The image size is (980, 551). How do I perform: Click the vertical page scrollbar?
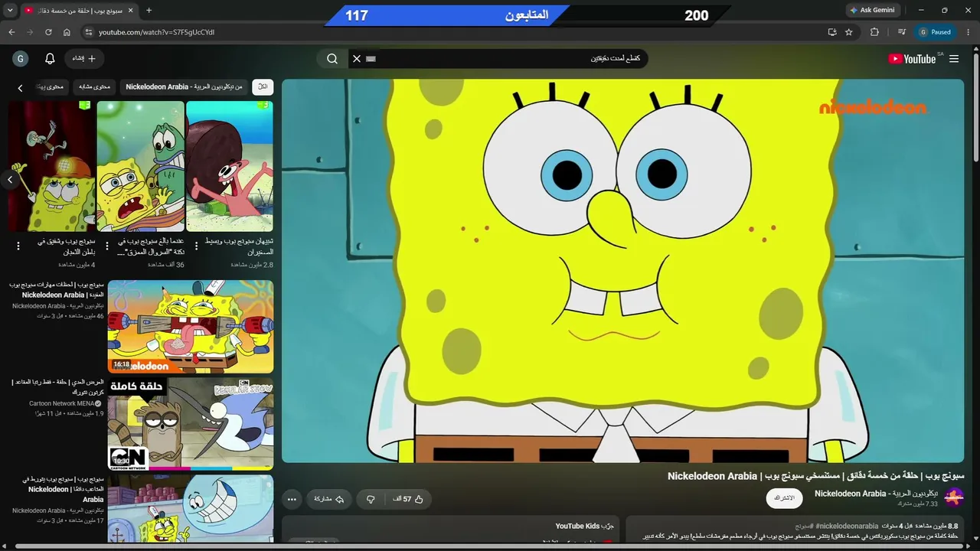click(975, 107)
